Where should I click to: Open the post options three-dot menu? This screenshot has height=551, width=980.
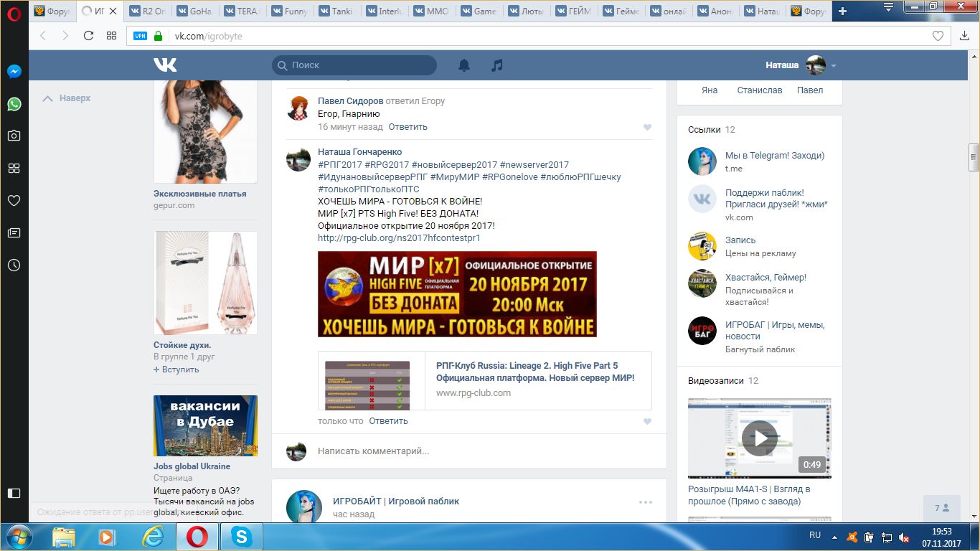tap(646, 502)
